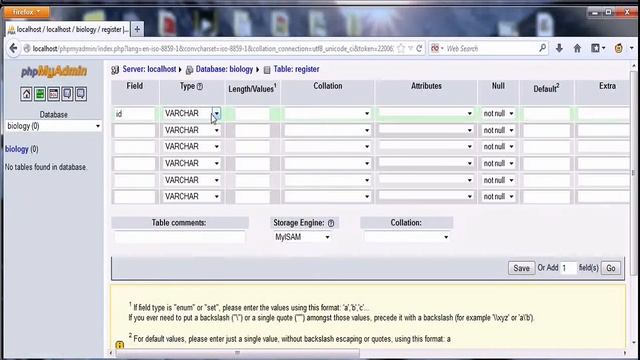The height and width of the screenshot is (360, 640).
Task: Open the biology link in the sidebar
Action: 17,149
